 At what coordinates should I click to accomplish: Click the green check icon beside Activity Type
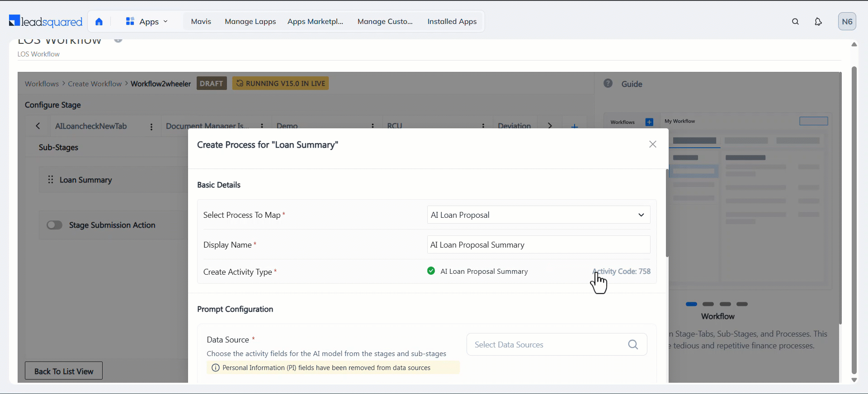pos(431,271)
